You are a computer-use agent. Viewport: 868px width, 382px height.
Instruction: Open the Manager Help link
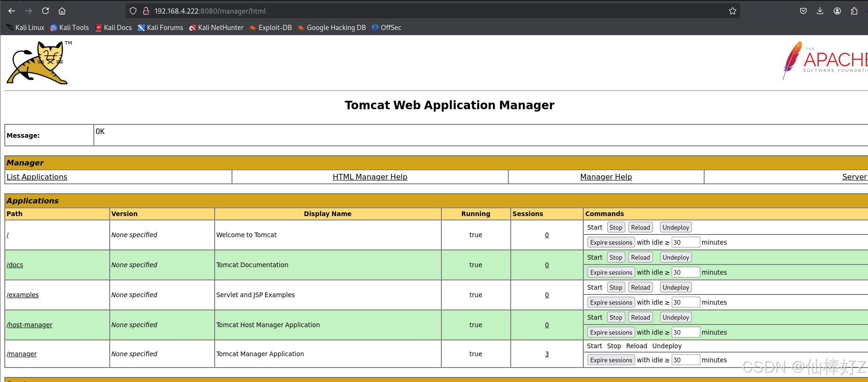click(x=606, y=177)
